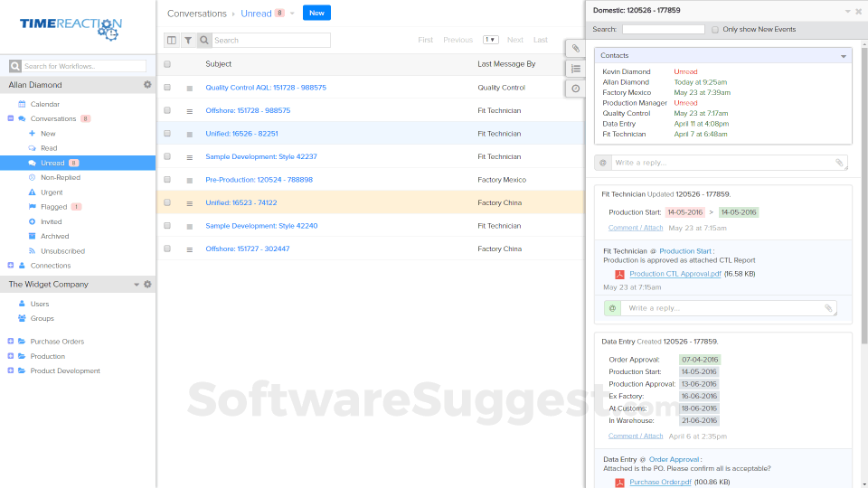Open the clock history side tab
This screenshot has width=868, height=488.
[x=576, y=89]
